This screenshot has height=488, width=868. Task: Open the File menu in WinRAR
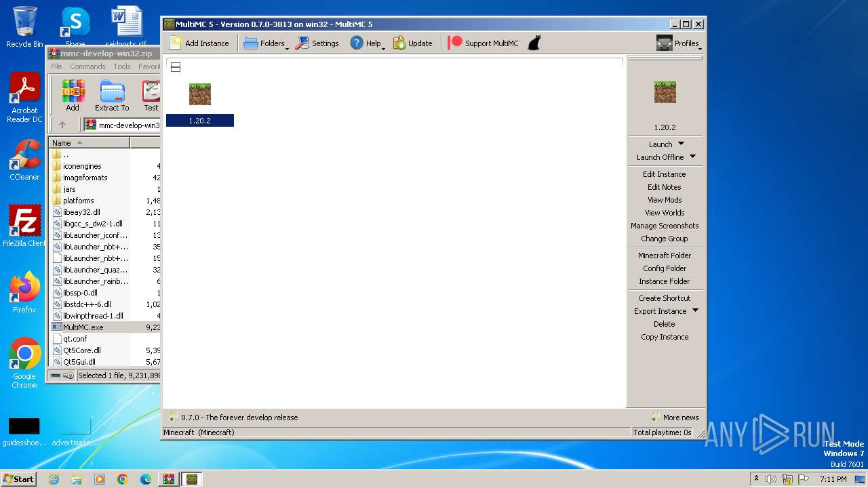click(56, 66)
